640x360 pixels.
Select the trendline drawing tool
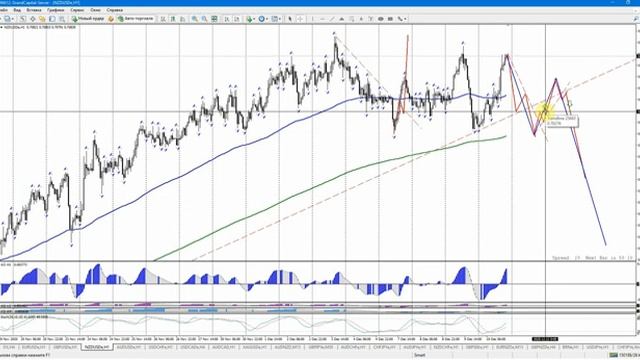[331, 19]
